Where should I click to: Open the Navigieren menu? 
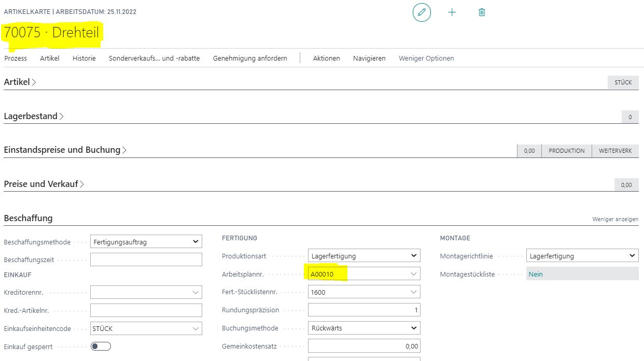tap(369, 58)
